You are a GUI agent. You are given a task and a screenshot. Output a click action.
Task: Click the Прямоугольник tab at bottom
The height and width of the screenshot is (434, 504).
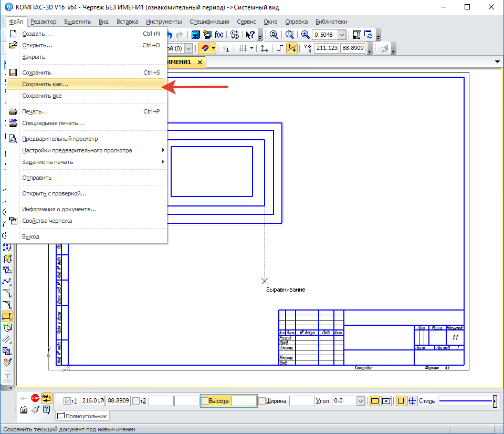pyautogui.click(x=82, y=416)
